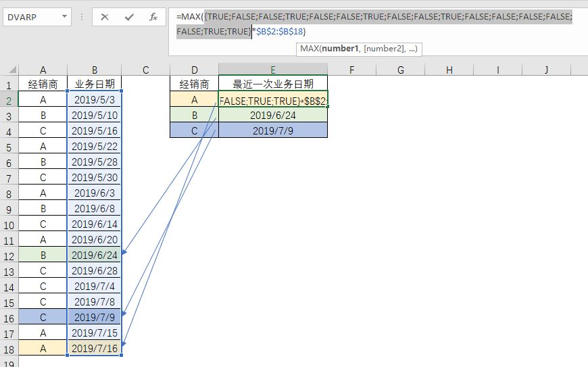Select column C header

pos(145,70)
